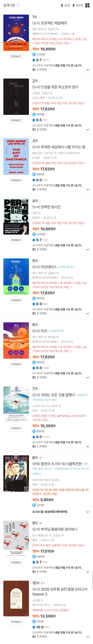Image resolution: width=93 pixels, height=644 pixels.
Task: Open the 괴테는 모든 것을 말했다 title link
Action: [54, 395]
